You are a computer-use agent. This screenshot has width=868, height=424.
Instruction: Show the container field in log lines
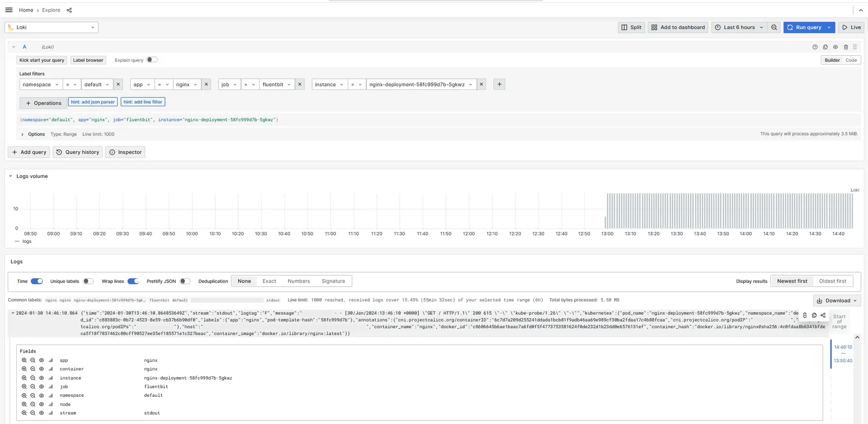point(41,369)
